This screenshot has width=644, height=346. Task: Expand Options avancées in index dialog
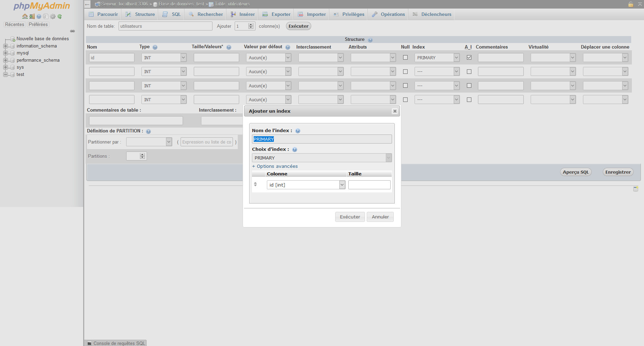click(x=275, y=166)
